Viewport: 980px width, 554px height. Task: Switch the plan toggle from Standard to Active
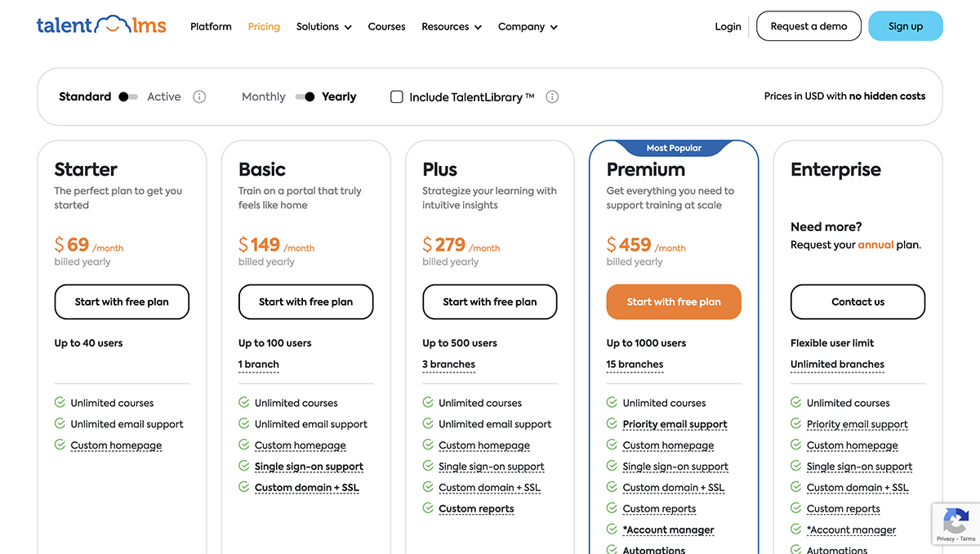tap(128, 96)
